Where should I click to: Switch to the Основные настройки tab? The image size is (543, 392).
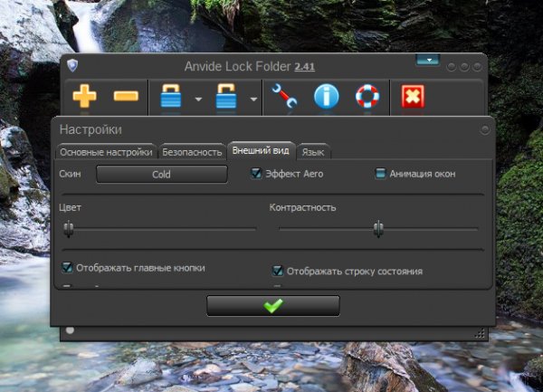(106, 152)
